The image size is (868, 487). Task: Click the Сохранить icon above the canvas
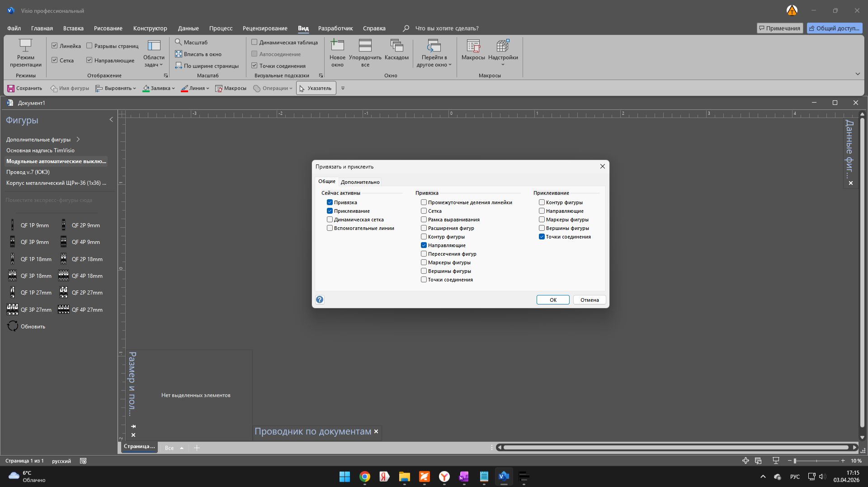tap(24, 88)
